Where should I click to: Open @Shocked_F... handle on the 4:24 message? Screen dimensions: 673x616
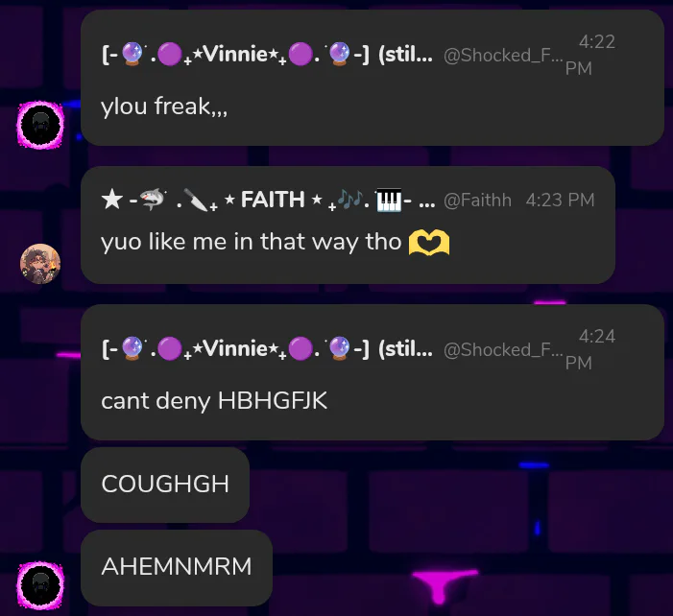(503, 350)
